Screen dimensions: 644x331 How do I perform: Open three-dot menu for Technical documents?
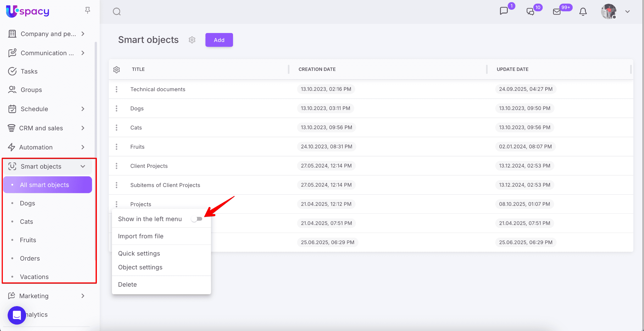pos(117,89)
